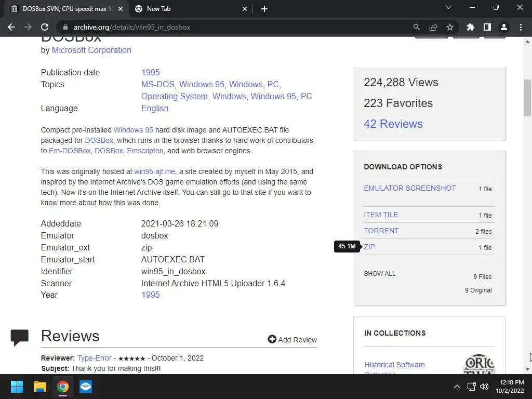
Task: Open the clock and date 12:18 PM
Action: (x=510, y=387)
